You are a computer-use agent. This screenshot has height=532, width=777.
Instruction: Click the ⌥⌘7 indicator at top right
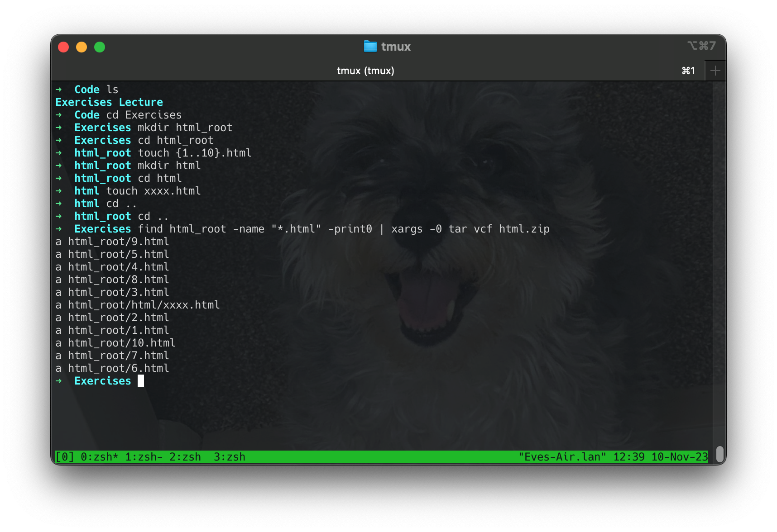[x=701, y=46]
